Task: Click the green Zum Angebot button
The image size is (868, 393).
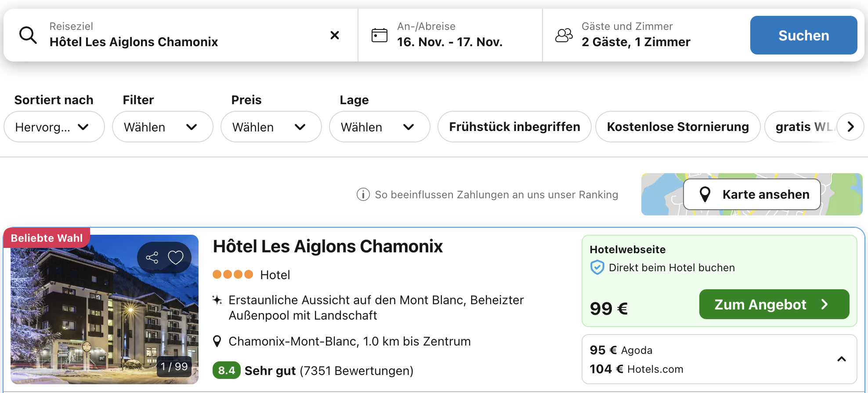Action: [774, 304]
